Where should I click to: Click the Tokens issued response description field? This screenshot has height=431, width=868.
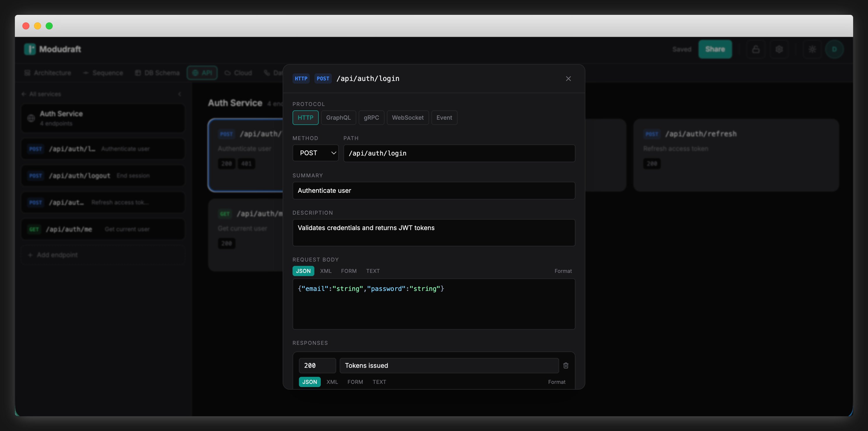pyautogui.click(x=449, y=365)
